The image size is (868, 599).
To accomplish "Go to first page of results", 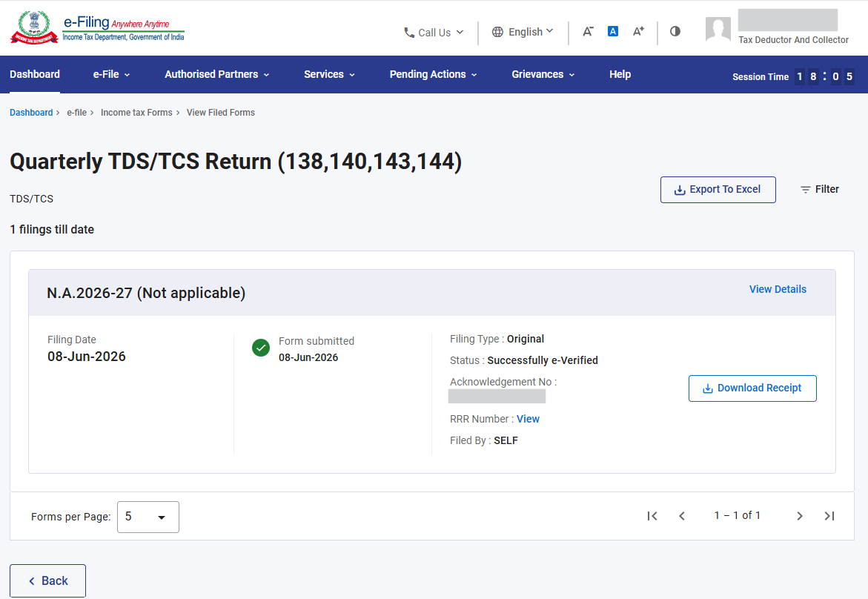I will [652, 516].
